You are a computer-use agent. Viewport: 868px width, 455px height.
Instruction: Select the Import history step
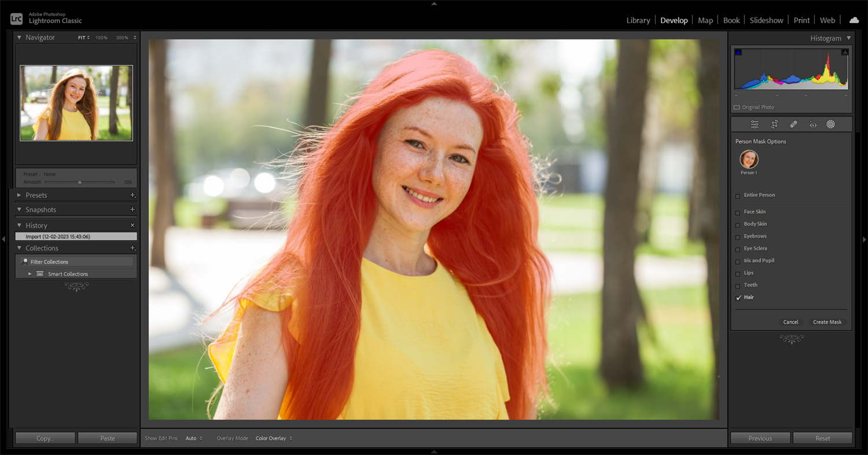75,236
